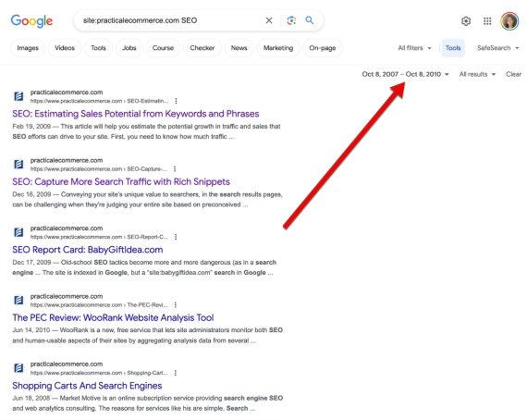Click favicon of the Rich Snippets result
527x420 pixels.
pos(18,165)
